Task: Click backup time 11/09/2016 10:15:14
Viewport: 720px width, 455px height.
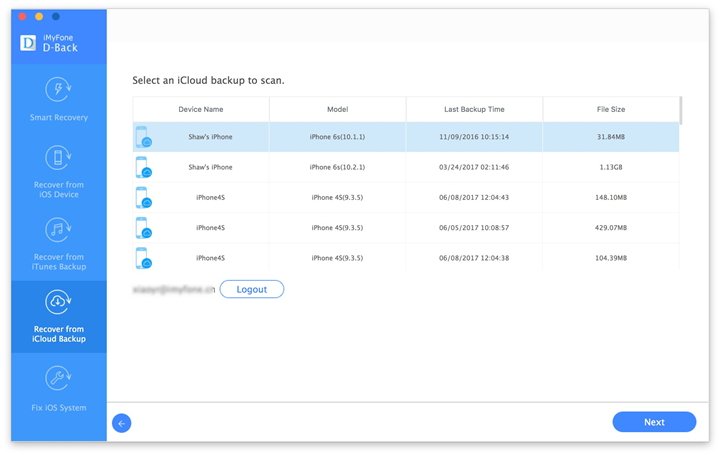Action: 474,137
